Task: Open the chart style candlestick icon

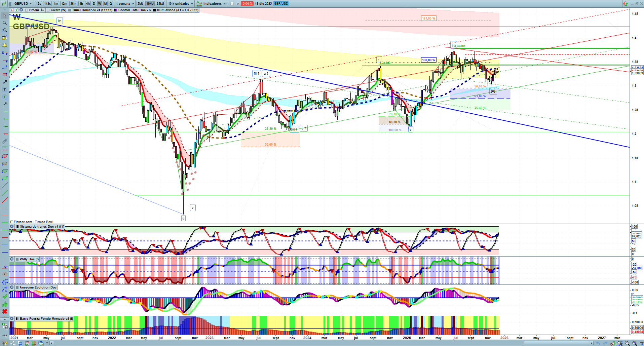Action: pos(5,4)
